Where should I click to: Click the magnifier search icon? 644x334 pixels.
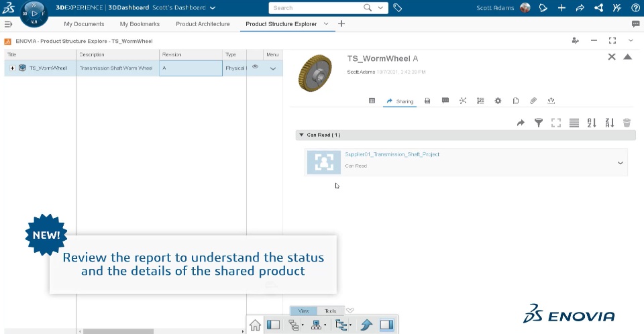[x=368, y=7]
